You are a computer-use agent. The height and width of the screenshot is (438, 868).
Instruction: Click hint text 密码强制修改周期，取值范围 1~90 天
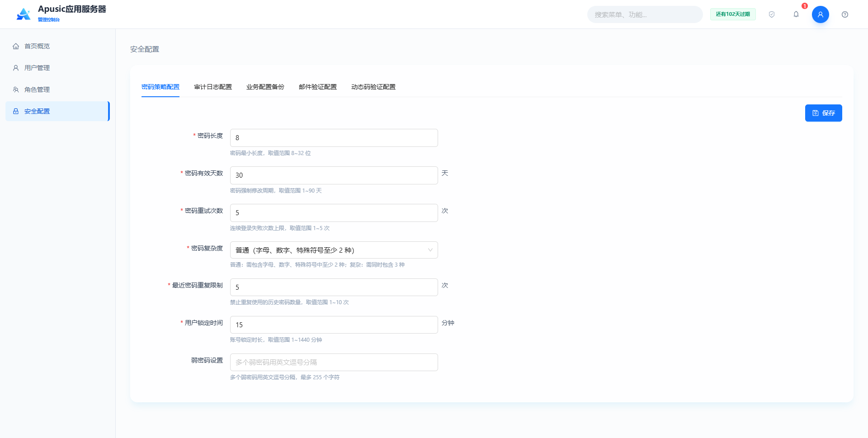[x=276, y=191]
